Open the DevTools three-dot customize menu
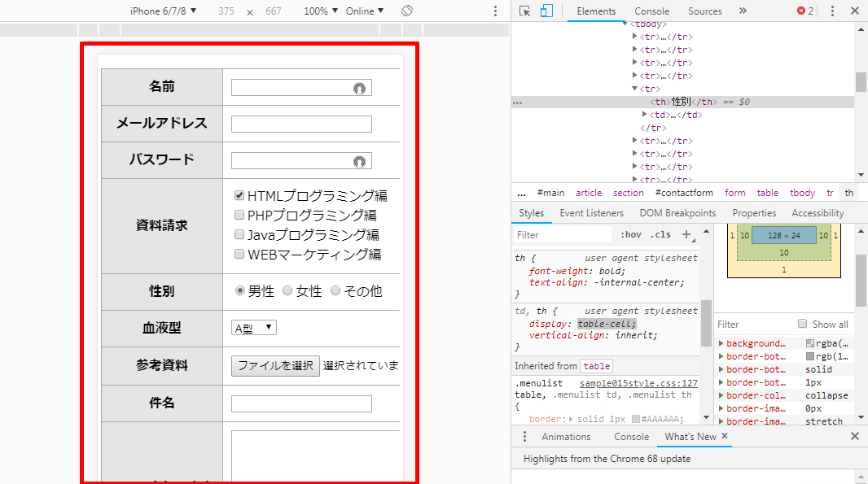The width and height of the screenshot is (868, 484). pos(832,11)
